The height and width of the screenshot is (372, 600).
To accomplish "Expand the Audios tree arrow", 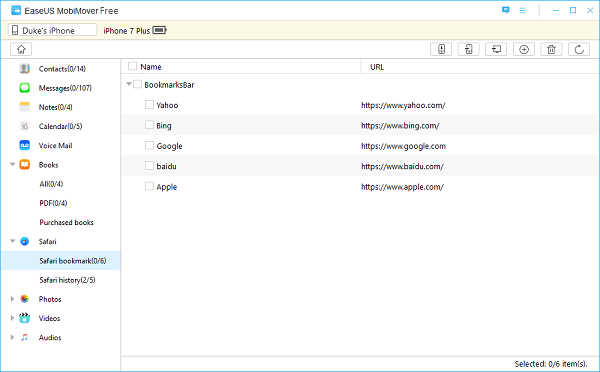I will point(12,337).
